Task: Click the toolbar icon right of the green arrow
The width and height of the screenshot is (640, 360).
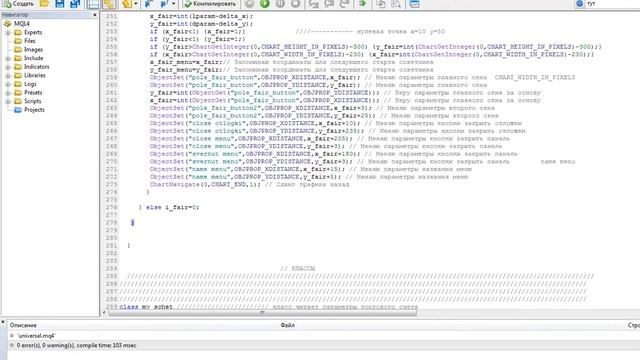Action: tap(380, 4)
